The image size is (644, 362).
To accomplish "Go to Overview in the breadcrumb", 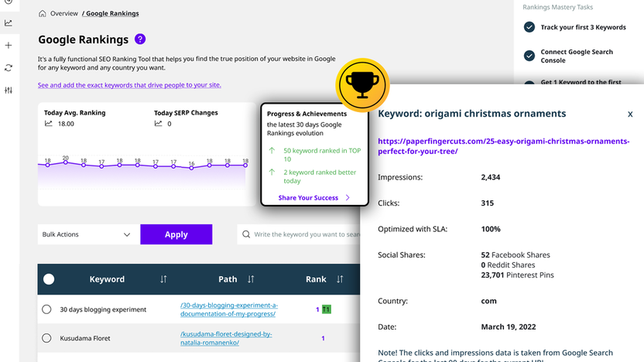I will point(64,14).
